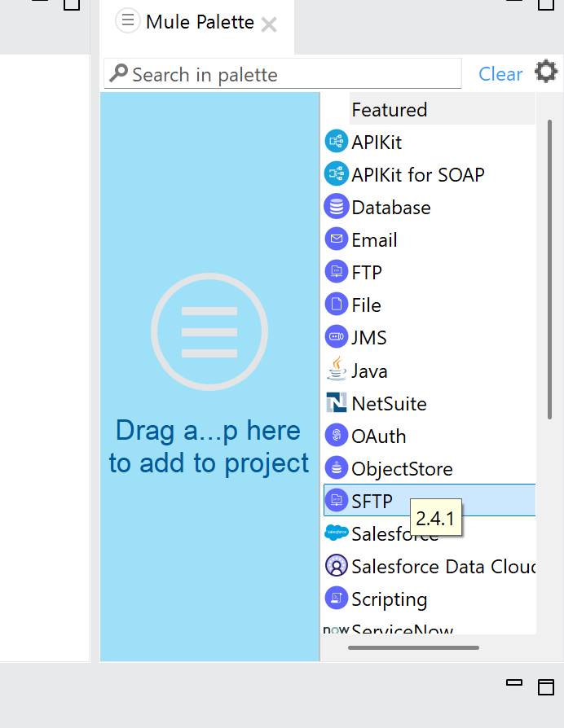The height and width of the screenshot is (728, 564).
Task: Click the drop area hamburger circle
Action: click(x=209, y=331)
